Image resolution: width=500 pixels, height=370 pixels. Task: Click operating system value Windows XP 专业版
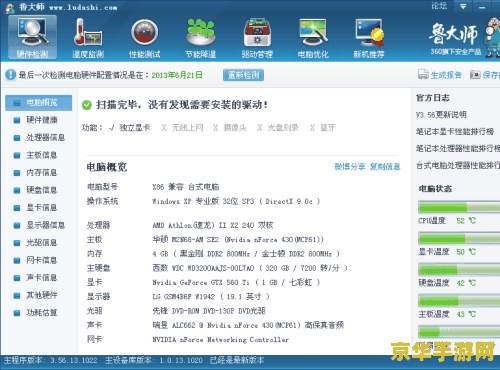236,201
